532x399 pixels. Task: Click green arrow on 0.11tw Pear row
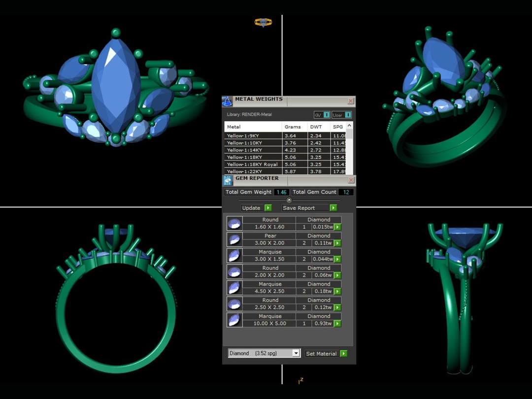pyautogui.click(x=337, y=243)
